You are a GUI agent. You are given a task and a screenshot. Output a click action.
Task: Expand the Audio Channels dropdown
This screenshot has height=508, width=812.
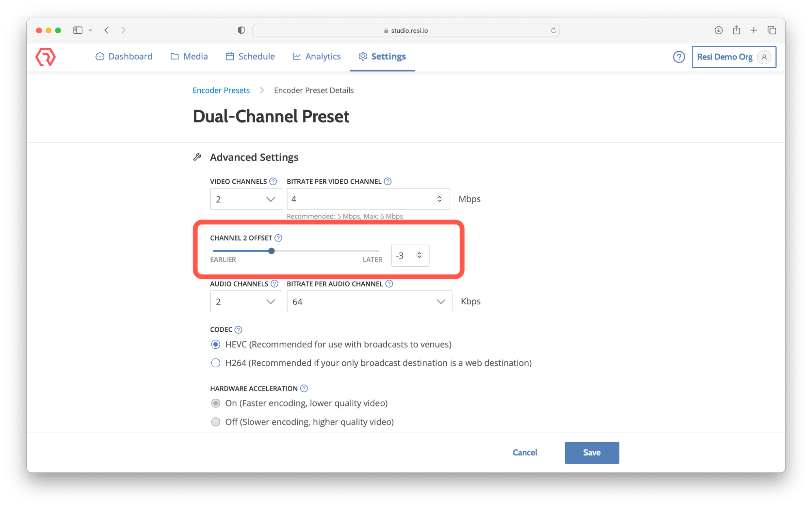[246, 301]
